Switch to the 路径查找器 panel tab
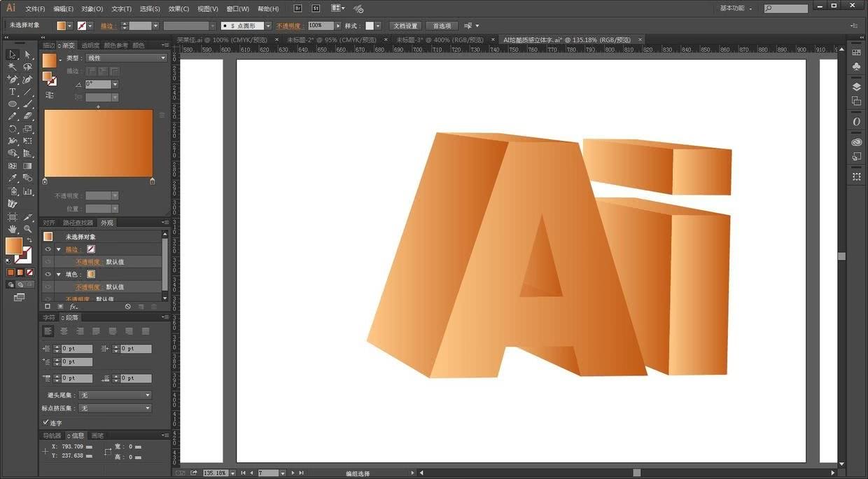Image resolution: width=868 pixels, height=479 pixels. tap(78, 223)
